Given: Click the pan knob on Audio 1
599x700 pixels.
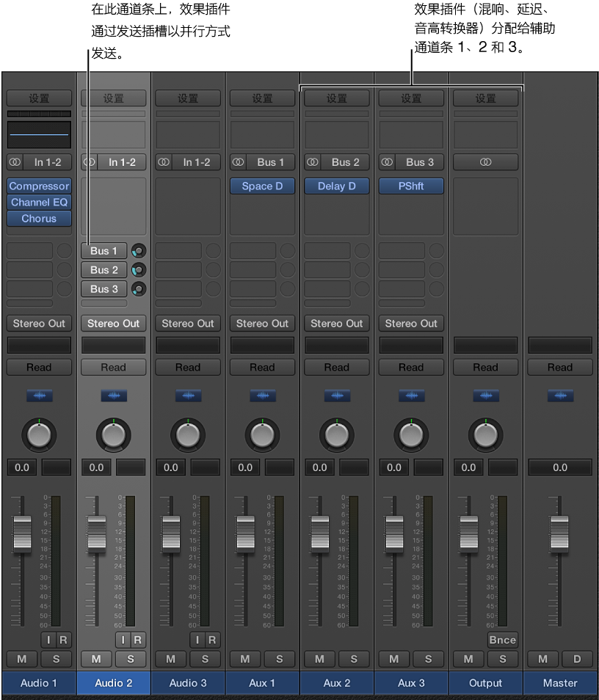Looking at the screenshot, I should tap(39, 435).
